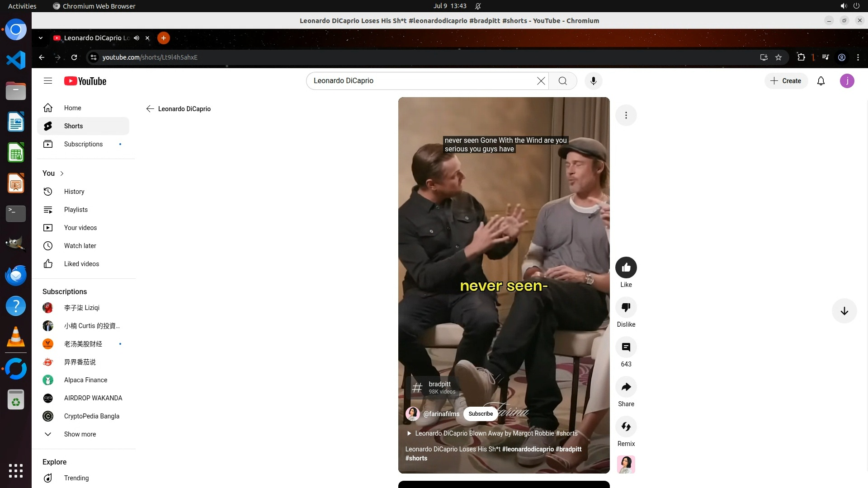This screenshot has width=868, height=488.
Task: Click the Create button
Action: point(786,81)
